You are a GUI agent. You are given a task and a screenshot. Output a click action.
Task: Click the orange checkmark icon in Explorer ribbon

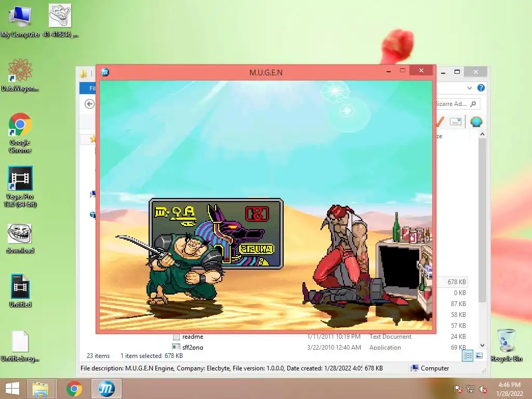tap(440, 122)
